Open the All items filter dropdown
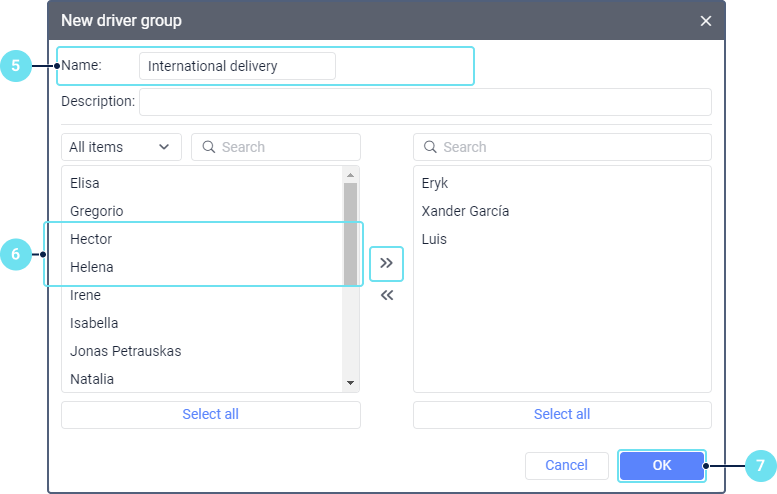This screenshot has height=494, width=777. point(121,147)
